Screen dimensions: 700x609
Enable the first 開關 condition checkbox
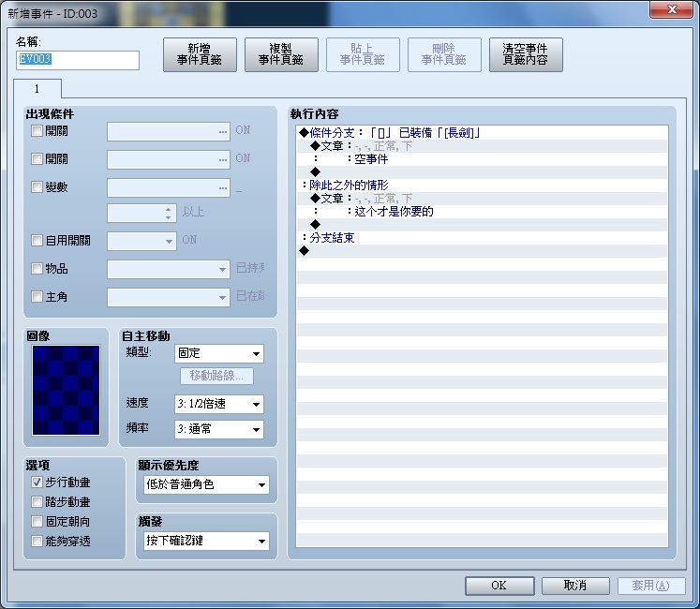(x=37, y=131)
